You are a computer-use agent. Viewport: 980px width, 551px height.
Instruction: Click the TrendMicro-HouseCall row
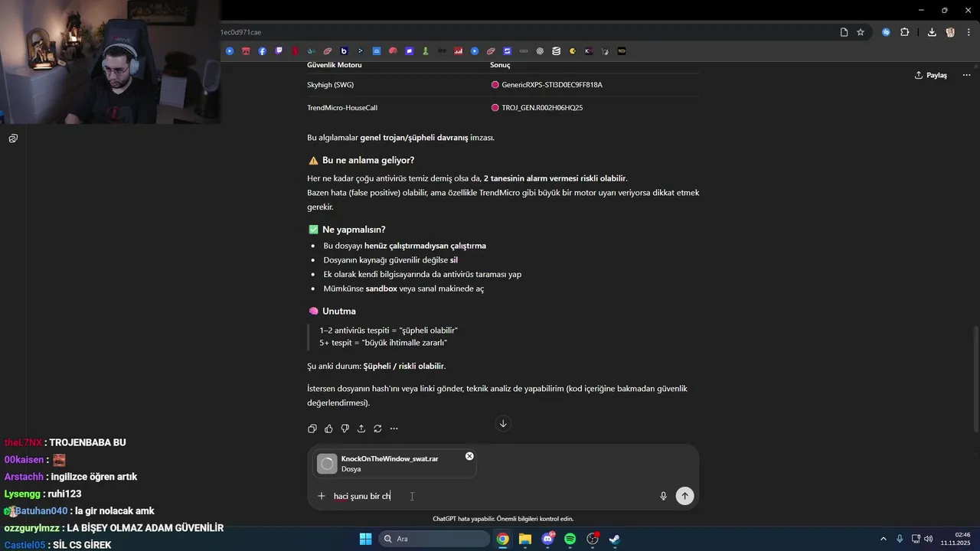coord(503,108)
